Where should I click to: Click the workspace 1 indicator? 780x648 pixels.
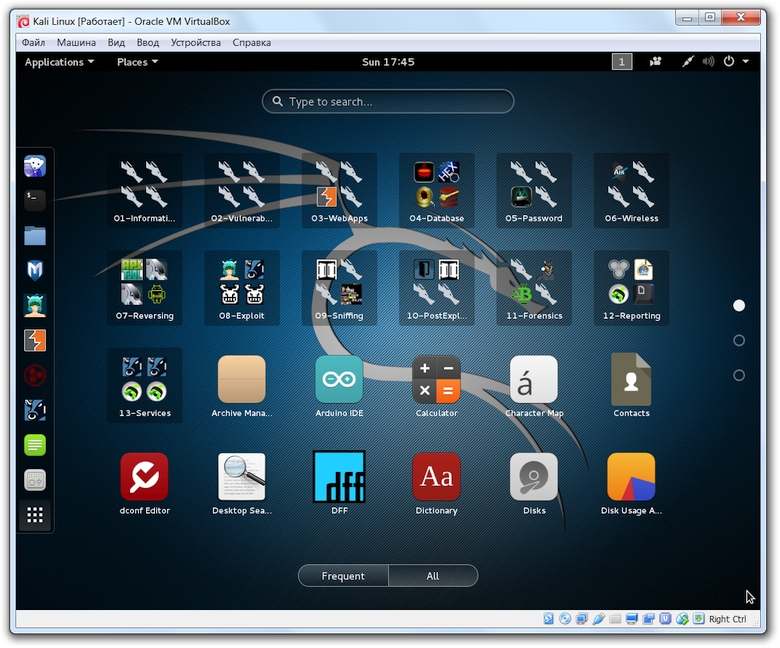[x=621, y=62]
